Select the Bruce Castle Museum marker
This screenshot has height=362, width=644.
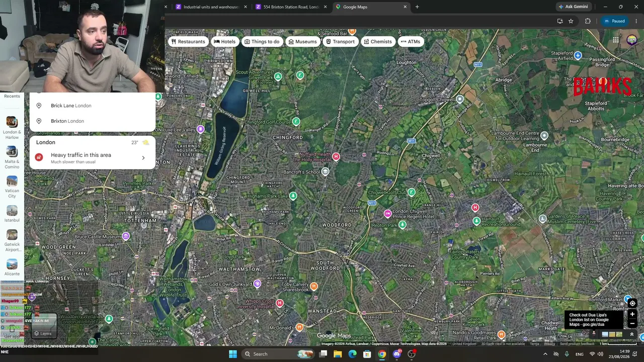[126, 236]
